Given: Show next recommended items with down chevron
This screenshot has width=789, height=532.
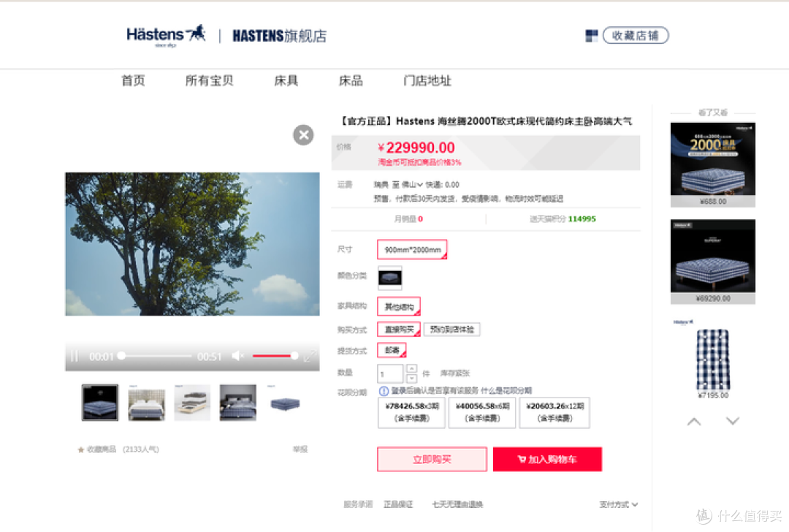Looking at the screenshot, I should (733, 421).
